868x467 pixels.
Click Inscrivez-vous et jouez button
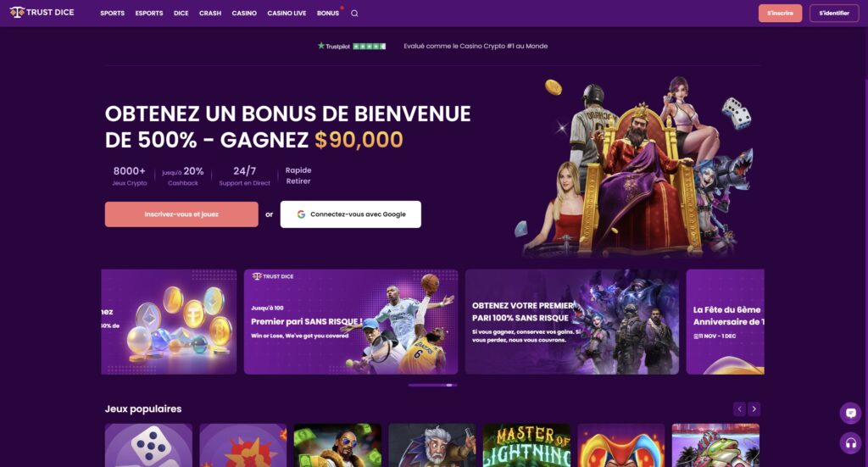click(x=181, y=214)
